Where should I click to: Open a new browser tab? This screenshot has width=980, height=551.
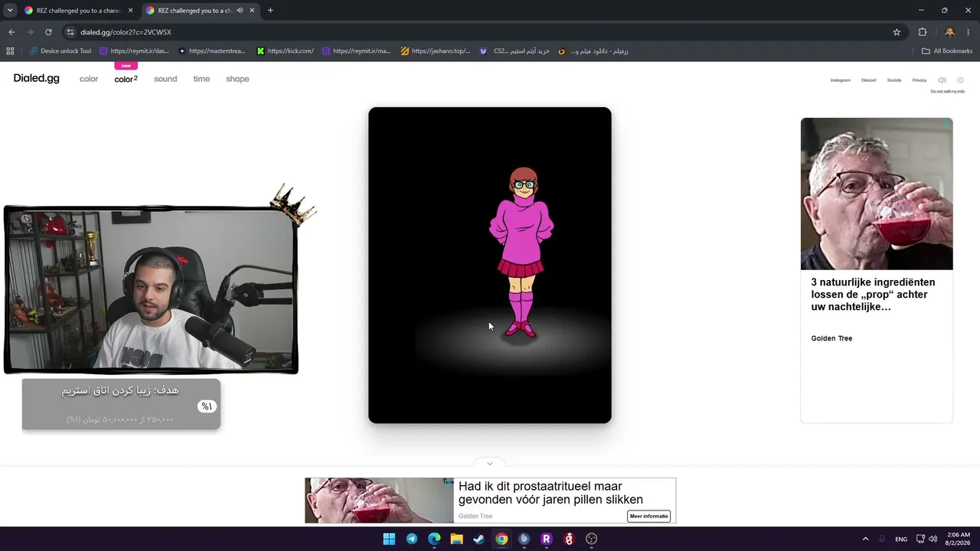pos(270,11)
